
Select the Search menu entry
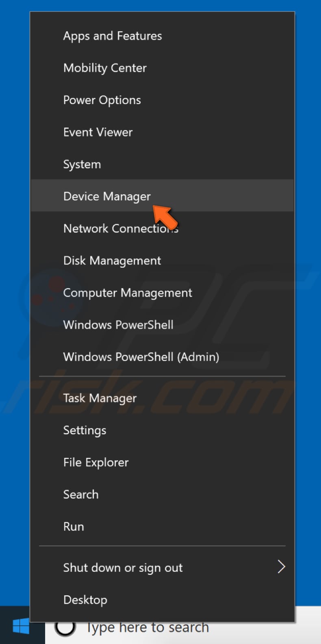[x=81, y=494]
